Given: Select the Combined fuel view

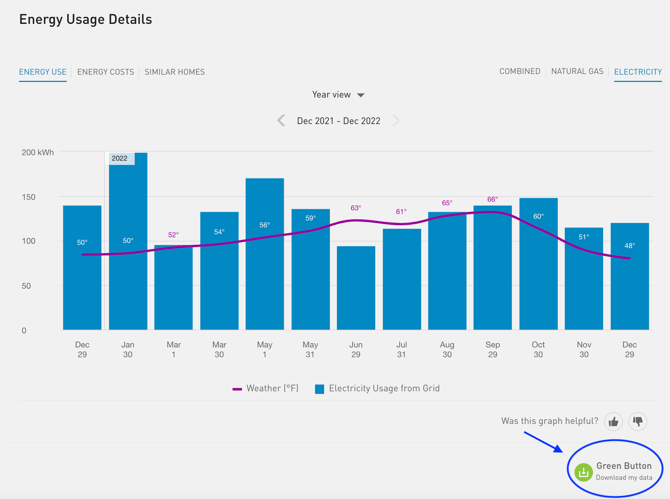Looking at the screenshot, I should coord(520,71).
